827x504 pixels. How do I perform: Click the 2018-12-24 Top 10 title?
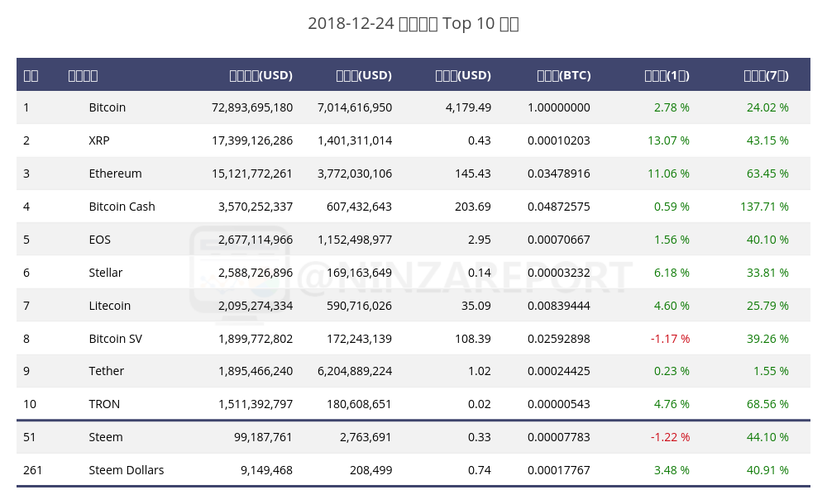tap(413, 24)
